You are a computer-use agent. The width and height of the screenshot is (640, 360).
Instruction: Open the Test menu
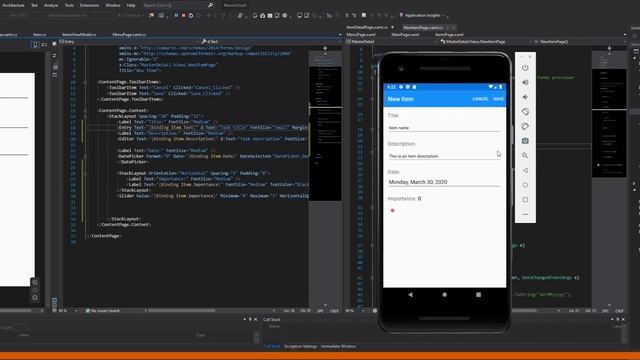(x=34, y=5)
